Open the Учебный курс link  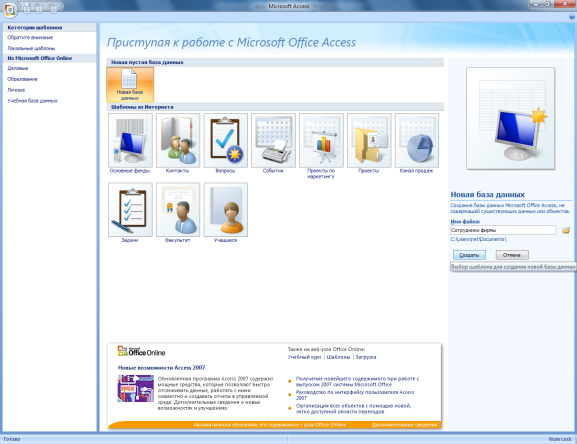[x=304, y=357]
